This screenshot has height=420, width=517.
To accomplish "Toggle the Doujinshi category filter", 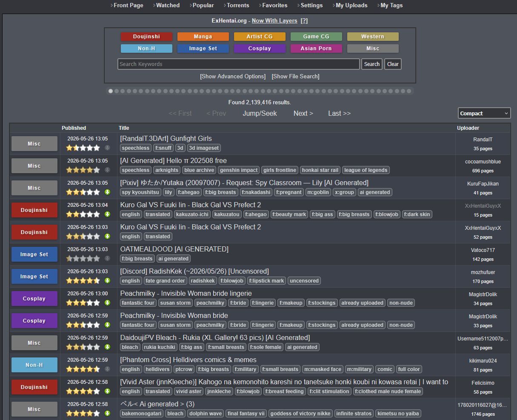I will click(x=146, y=37).
